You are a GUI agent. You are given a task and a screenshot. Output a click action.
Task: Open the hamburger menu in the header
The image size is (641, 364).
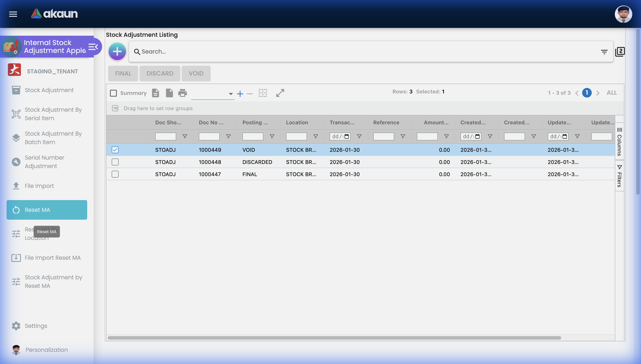13,14
